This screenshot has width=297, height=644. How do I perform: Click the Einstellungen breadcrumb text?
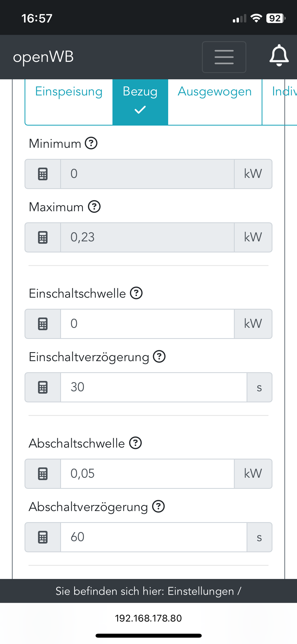(201, 591)
